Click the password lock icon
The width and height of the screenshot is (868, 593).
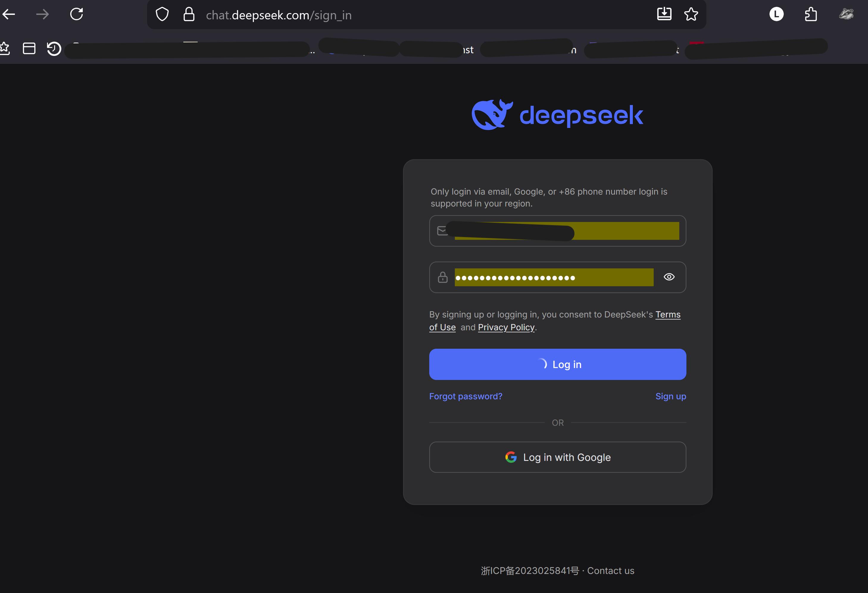[443, 277]
